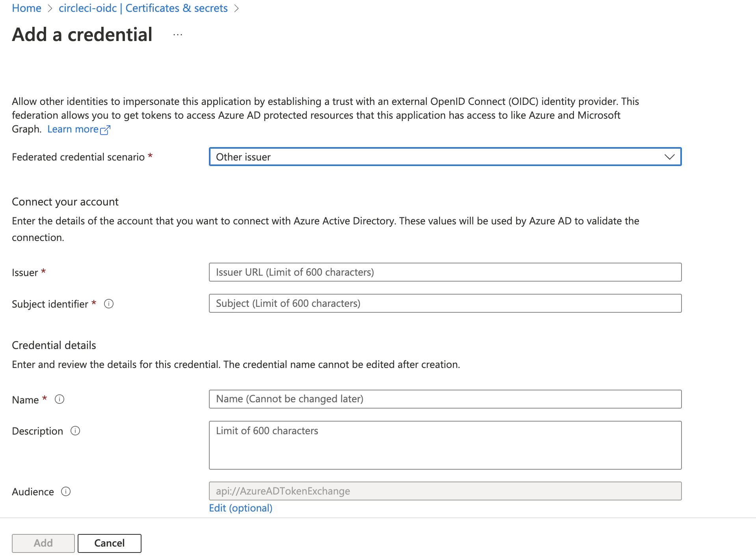Click Edit (optional) under Audience
Image resolution: width=756 pixels, height=560 pixels.
coord(240,508)
